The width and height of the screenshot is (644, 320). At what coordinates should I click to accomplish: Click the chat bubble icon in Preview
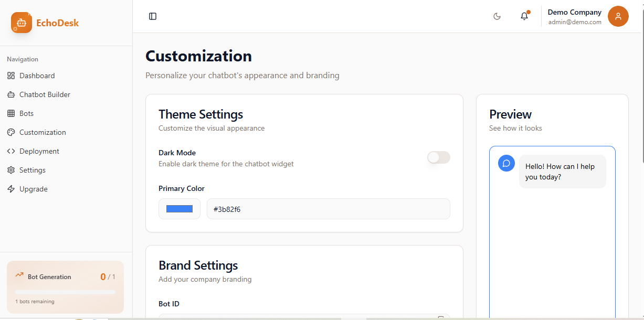506,163
